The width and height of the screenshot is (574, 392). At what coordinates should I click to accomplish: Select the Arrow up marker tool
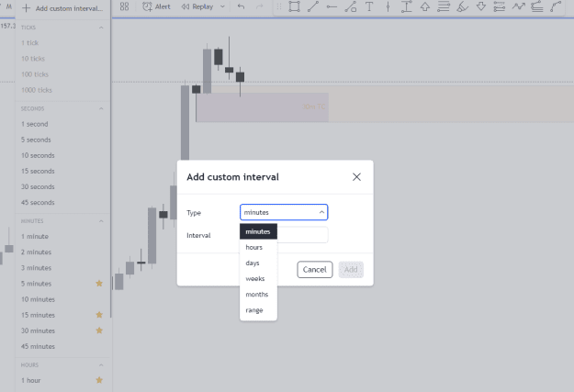425,6
